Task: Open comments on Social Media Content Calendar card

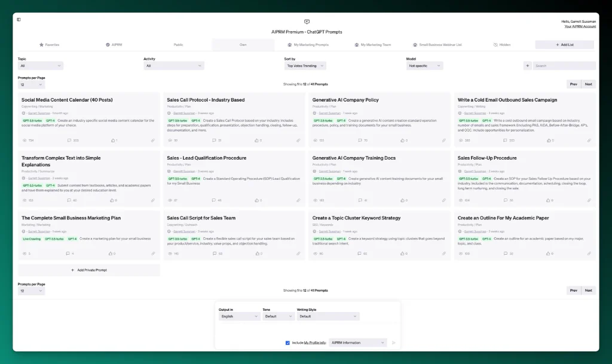Action: (69, 140)
